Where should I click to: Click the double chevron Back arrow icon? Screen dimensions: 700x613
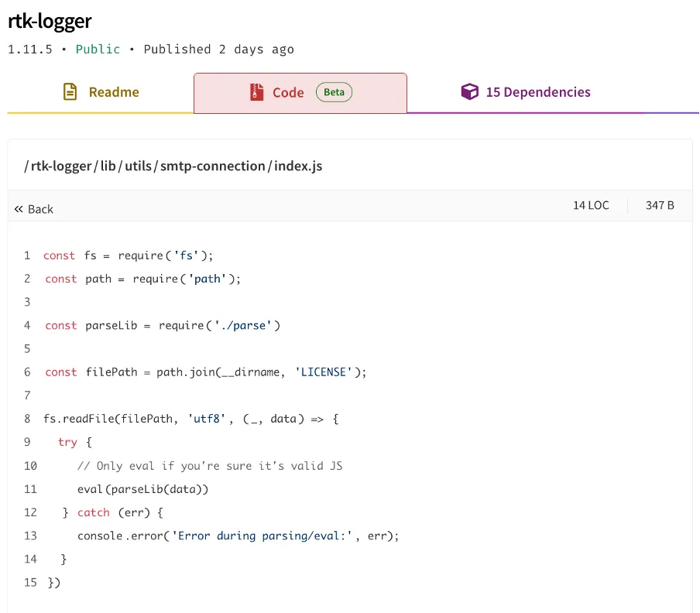click(19, 209)
